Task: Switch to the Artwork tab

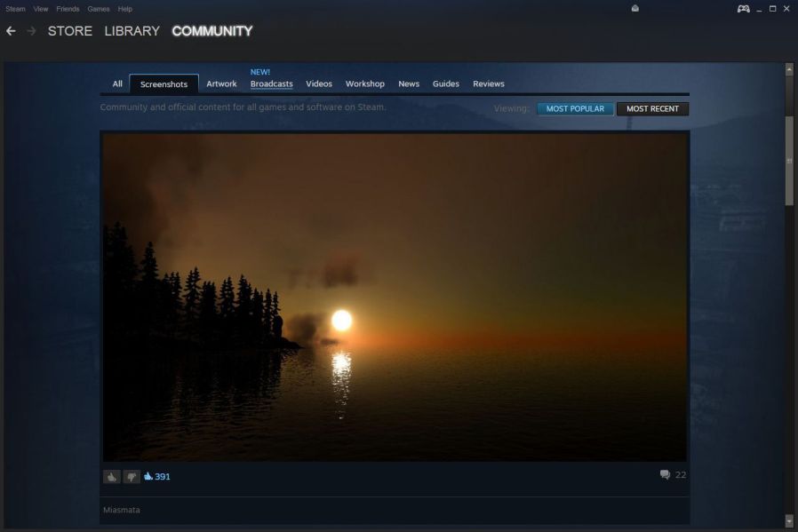Action: pos(221,84)
